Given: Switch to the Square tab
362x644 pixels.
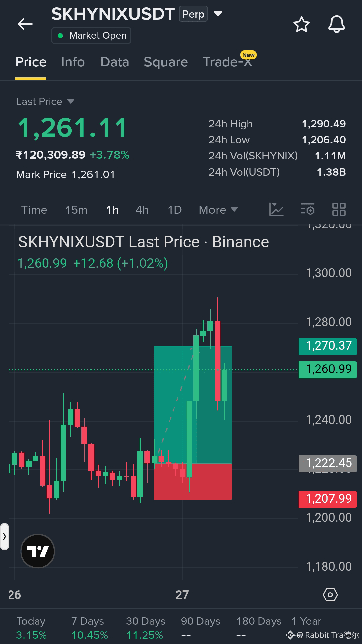Looking at the screenshot, I should [166, 62].
